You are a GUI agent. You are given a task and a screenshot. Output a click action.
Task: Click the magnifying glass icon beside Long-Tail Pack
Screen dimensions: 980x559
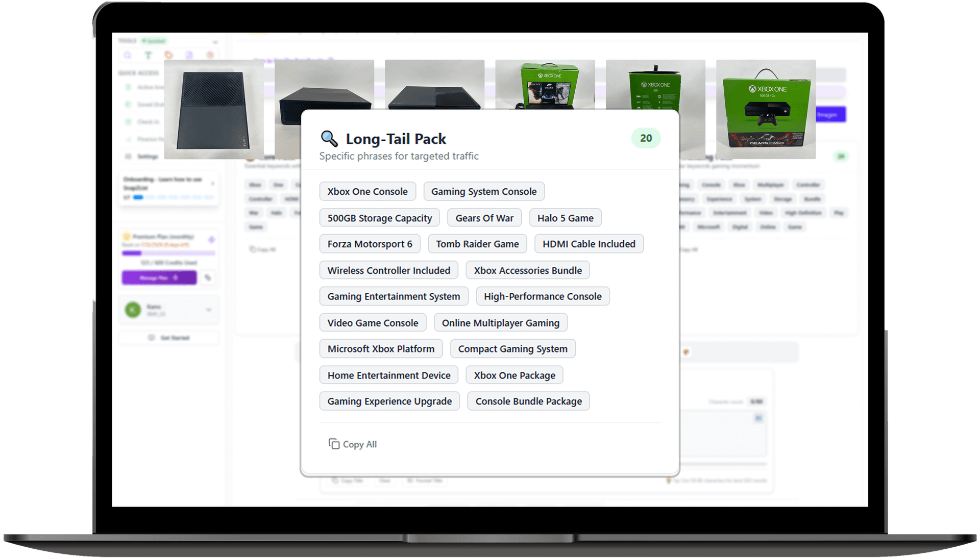[x=329, y=138]
